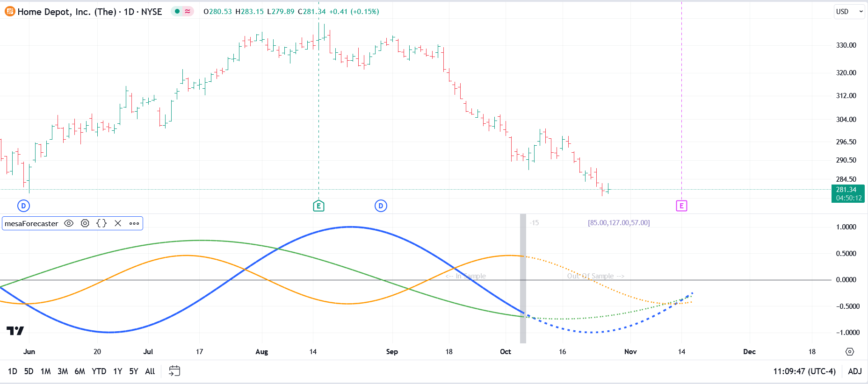The height and width of the screenshot is (384, 868).
Task: Select the 1M time range
Action: point(45,371)
